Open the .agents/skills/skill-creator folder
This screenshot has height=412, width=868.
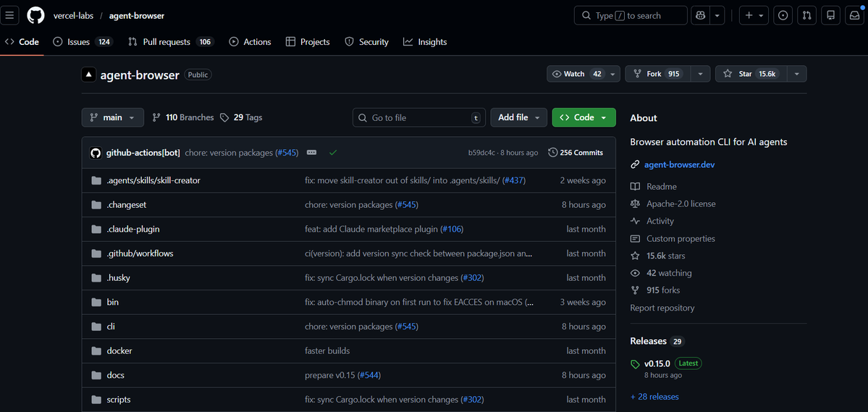(153, 180)
